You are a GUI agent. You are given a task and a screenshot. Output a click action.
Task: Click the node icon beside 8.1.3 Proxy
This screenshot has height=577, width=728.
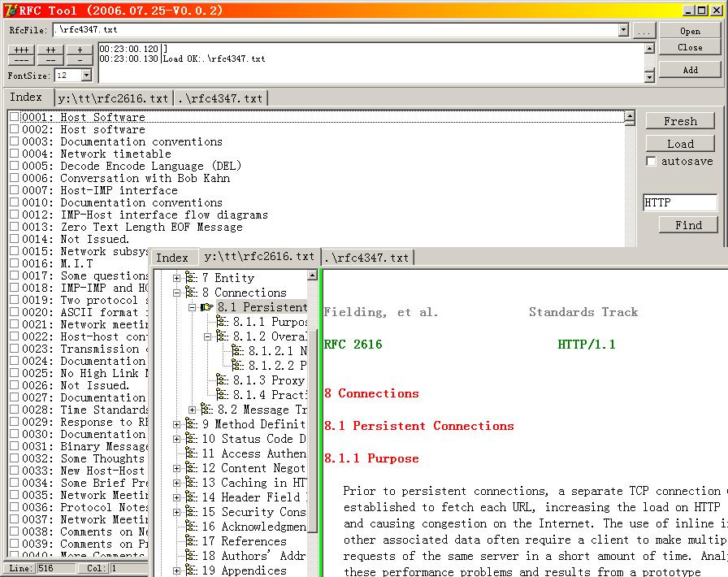pyautogui.click(x=222, y=380)
